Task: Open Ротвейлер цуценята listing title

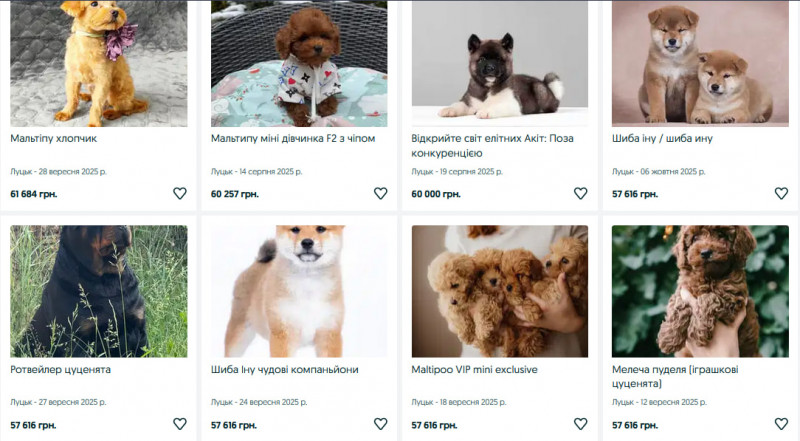Action: [x=60, y=370]
